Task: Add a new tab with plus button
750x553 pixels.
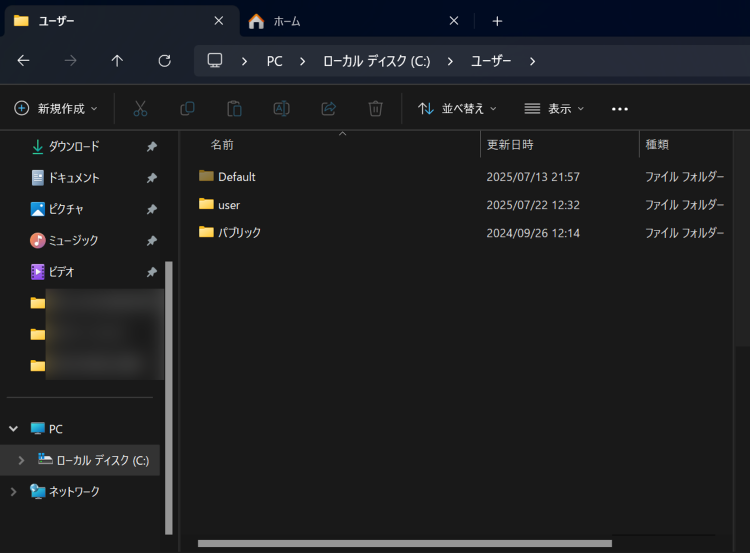Action: tap(497, 21)
